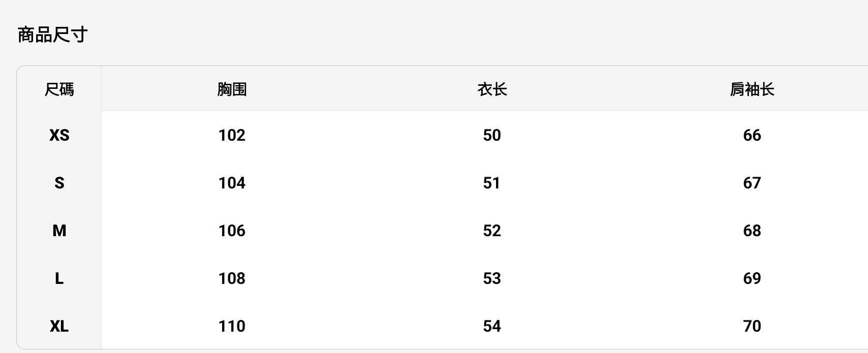Choose the M size row label
This screenshot has width=868, height=353.
[59, 231]
